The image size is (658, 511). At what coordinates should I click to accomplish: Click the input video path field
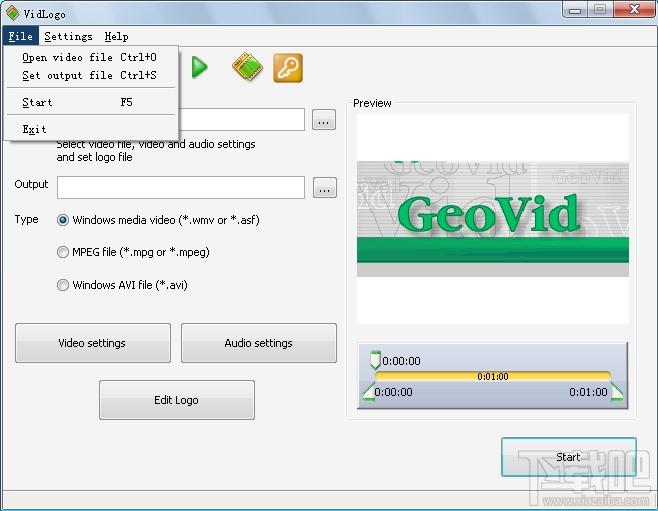[241, 120]
